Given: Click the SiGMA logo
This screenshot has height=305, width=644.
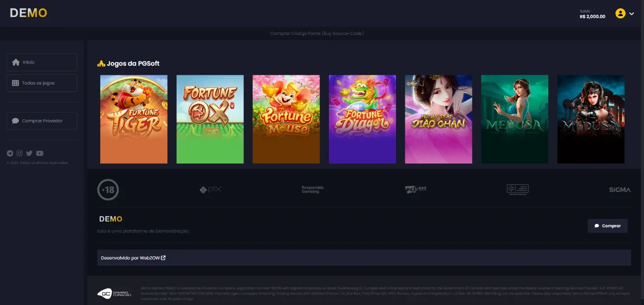Looking at the screenshot, I should click(620, 190).
